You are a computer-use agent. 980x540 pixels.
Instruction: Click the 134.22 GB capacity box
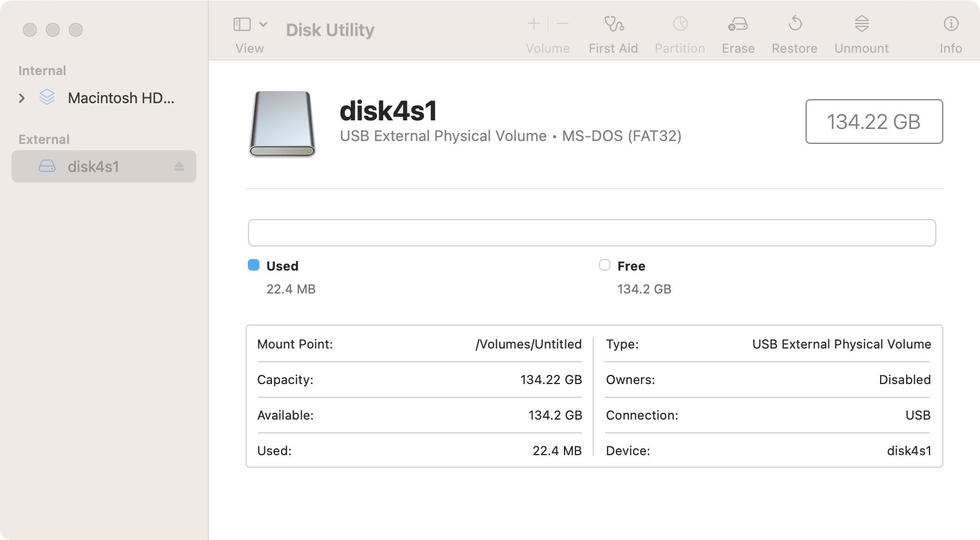(874, 122)
